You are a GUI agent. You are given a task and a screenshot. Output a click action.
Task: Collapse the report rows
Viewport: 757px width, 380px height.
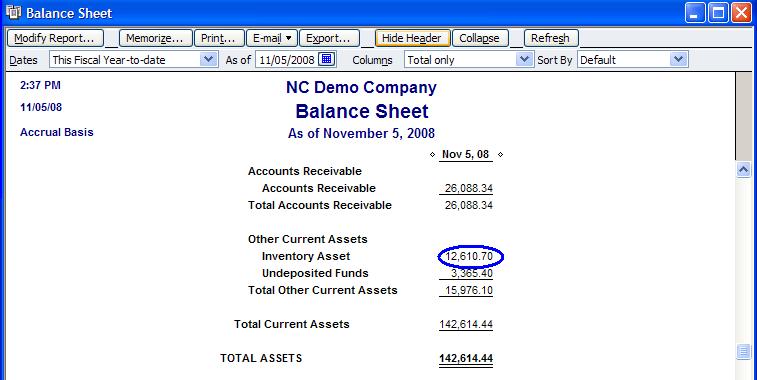480,38
